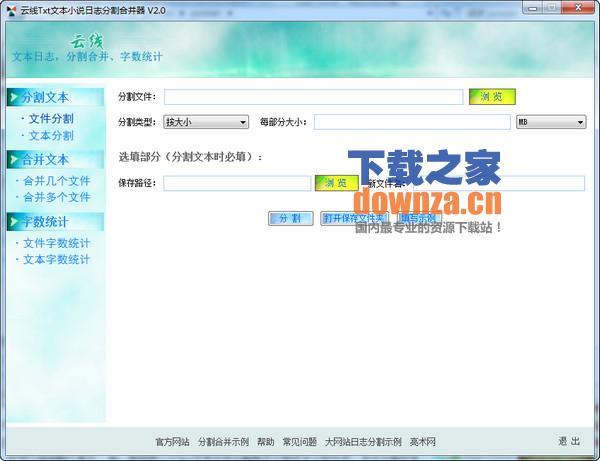Open the 大网站日志分割示例 link

click(x=363, y=442)
